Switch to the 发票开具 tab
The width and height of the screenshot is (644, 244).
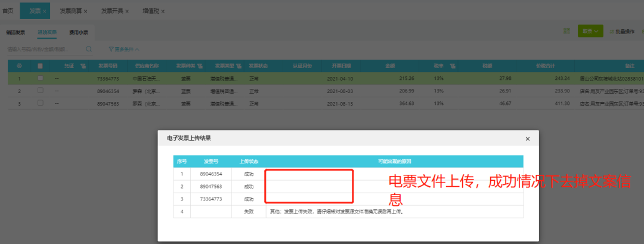(112, 11)
